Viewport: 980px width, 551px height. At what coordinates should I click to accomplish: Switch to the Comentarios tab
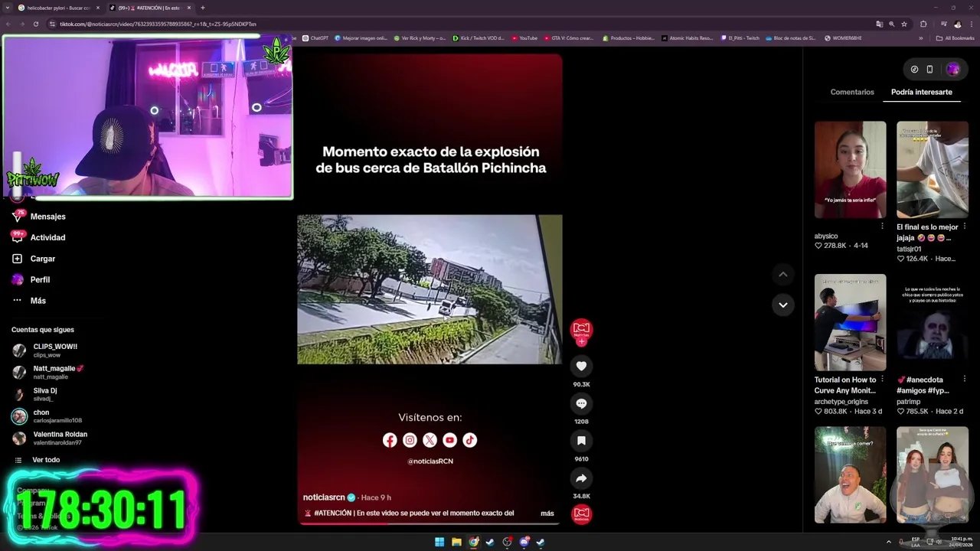852,92
